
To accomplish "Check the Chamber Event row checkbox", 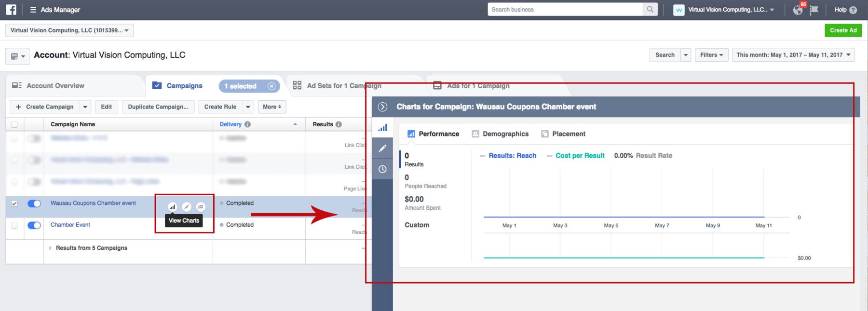I will (x=14, y=225).
